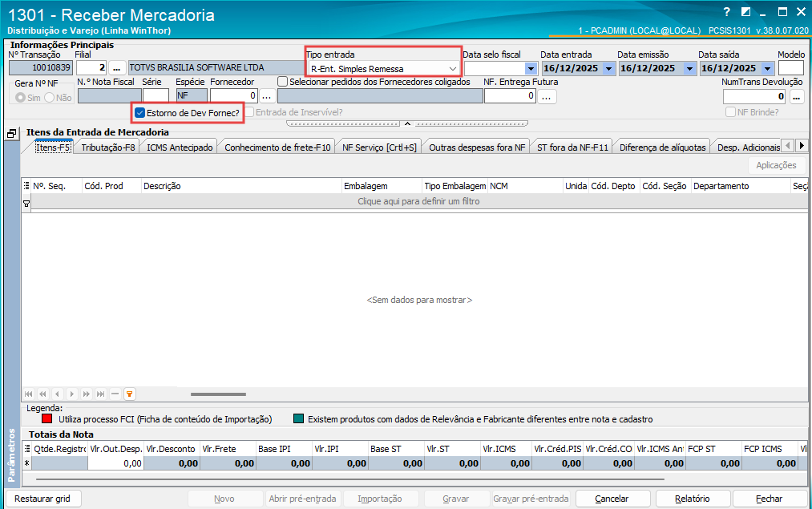Open the Tipo entrada dropdown
The width and height of the screenshot is (812, 509).
click(453, 68)
